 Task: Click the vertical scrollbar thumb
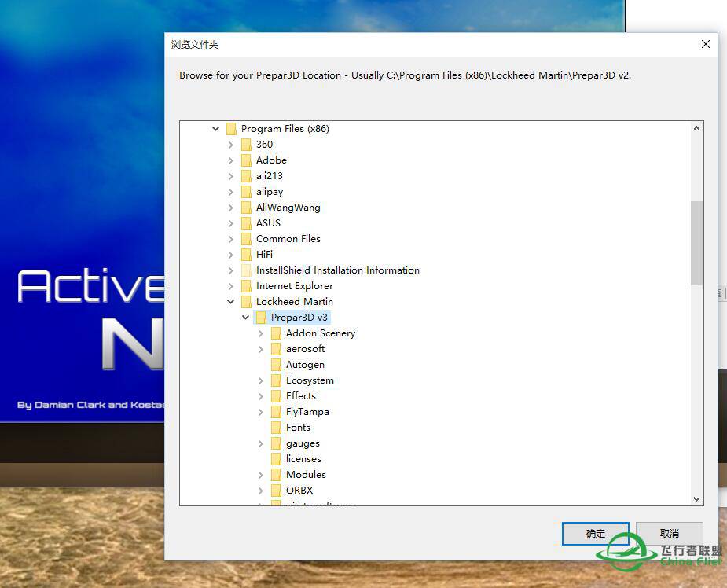(696, 243)
